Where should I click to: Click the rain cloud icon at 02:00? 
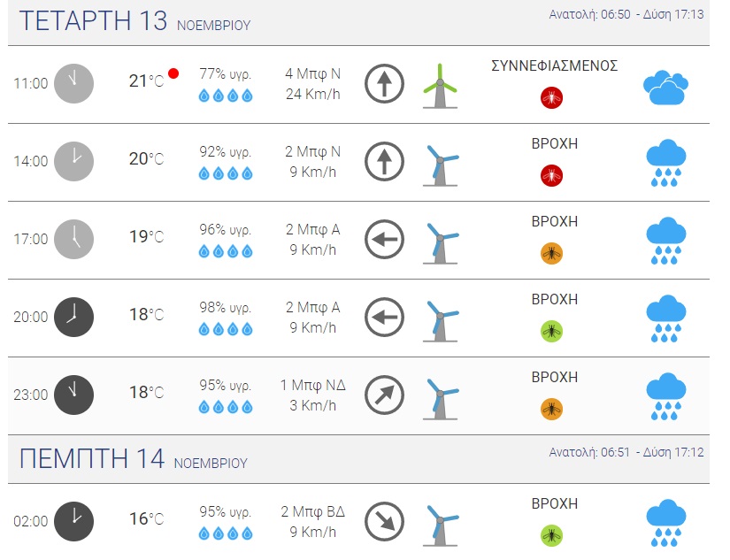click(x=666, y=523)
